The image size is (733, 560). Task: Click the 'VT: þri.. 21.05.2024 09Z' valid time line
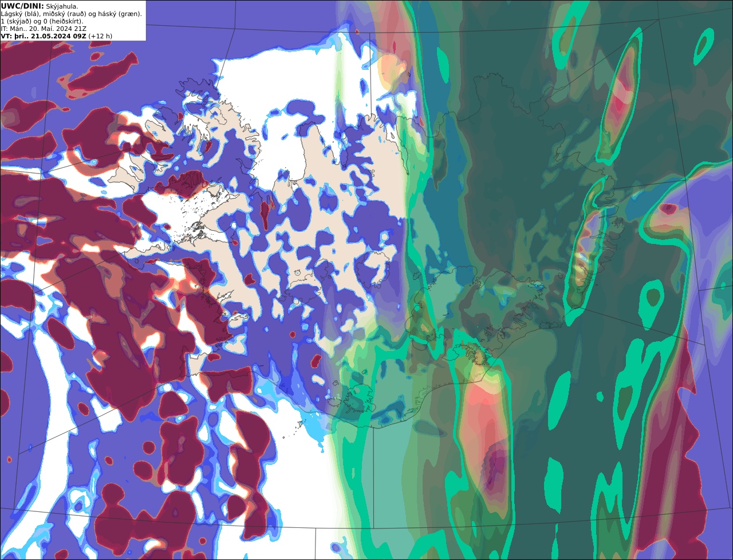57,36
